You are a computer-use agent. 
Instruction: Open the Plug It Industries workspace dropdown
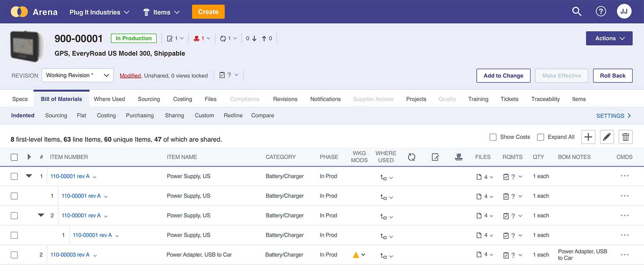pos(99,12)
